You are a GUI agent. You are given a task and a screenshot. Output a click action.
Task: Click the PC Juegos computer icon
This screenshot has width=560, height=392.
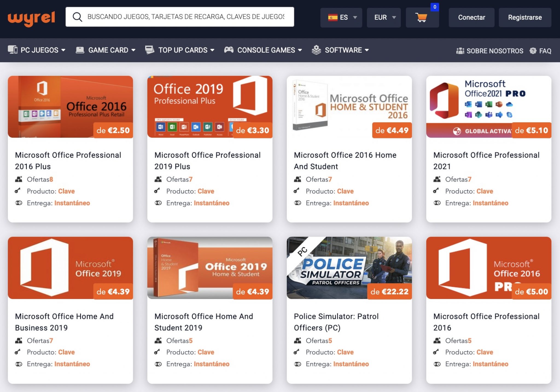click(x=13, y=50)
